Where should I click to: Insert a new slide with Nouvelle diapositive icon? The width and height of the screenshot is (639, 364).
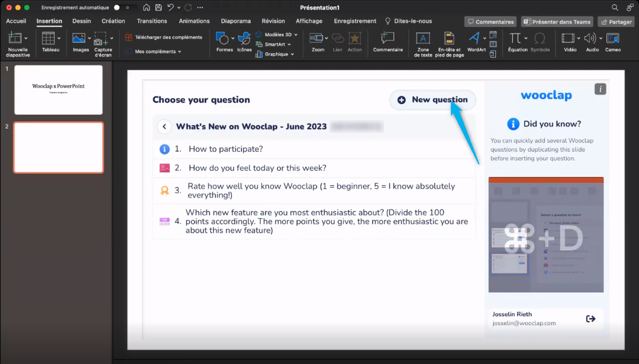tap(14, 38)
